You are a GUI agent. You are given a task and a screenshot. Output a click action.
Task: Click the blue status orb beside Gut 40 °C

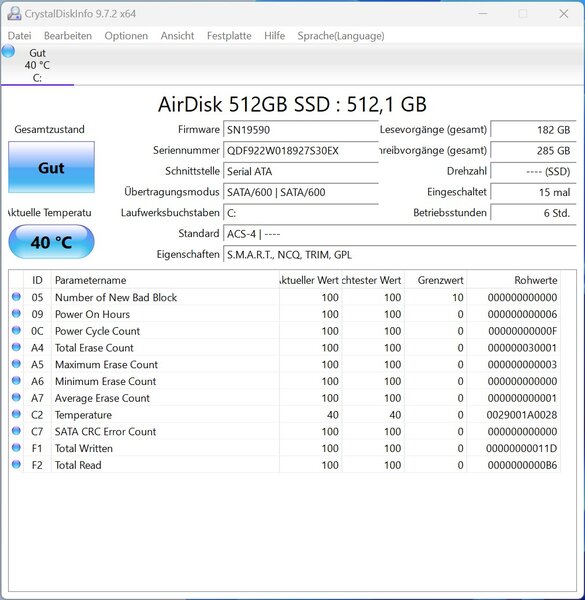8,51
